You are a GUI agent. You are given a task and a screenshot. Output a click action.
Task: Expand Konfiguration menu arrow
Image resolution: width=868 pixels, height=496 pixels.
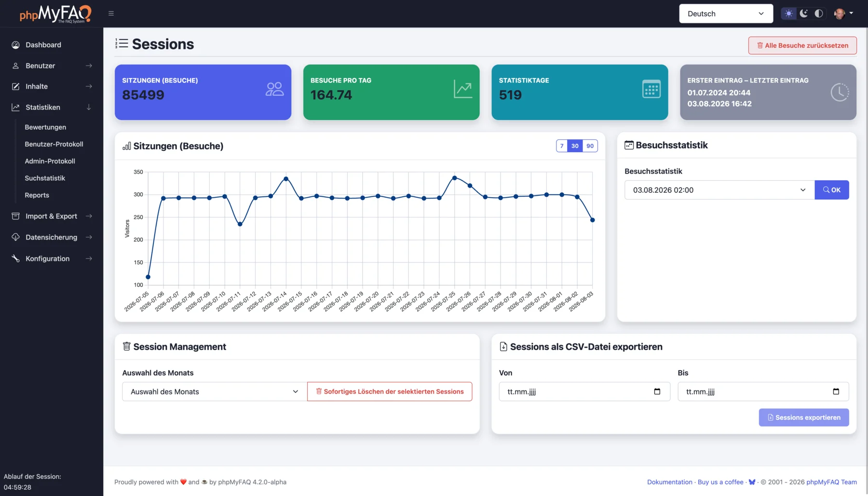click(x=89, y=258)
